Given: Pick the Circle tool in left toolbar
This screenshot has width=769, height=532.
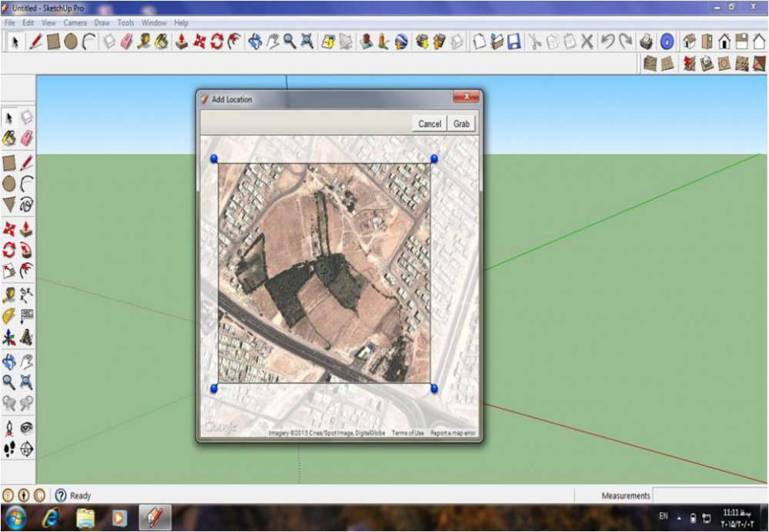Looking at the screenshot, I should pos(9,184).
